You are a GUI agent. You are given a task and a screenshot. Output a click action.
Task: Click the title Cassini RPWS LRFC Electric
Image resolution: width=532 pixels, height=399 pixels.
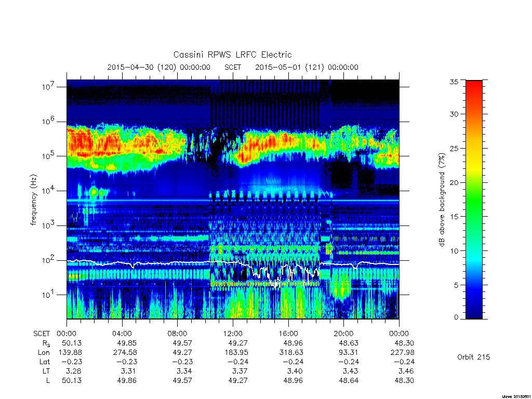pyautogui.click(x=232, y=55)
